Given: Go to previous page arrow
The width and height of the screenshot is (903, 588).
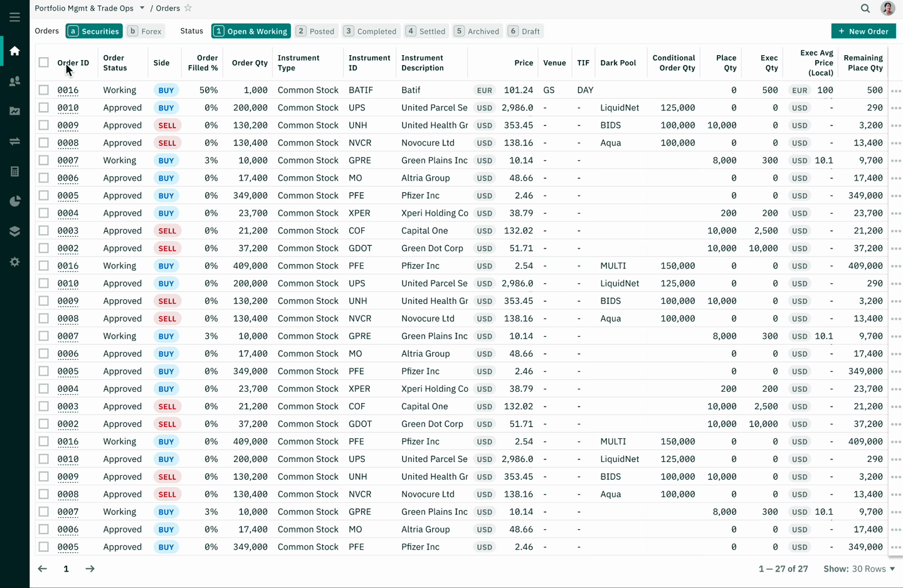Looking at the screenshot, I should (42, 569).
